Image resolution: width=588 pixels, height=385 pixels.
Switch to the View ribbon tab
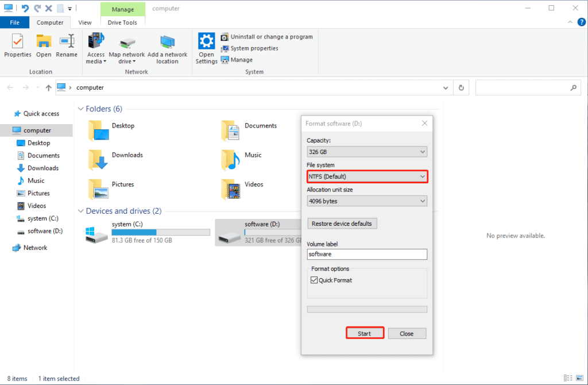point(85,22)
